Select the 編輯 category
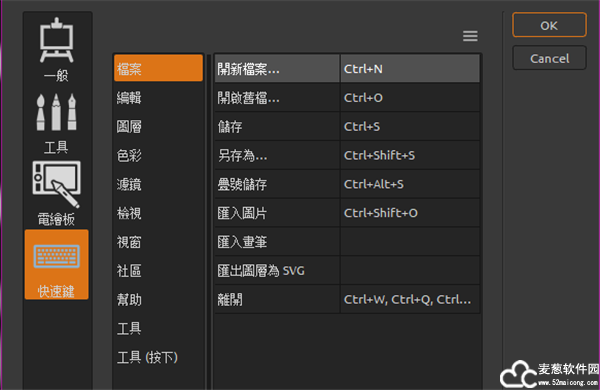 click(x=158, y=98)
